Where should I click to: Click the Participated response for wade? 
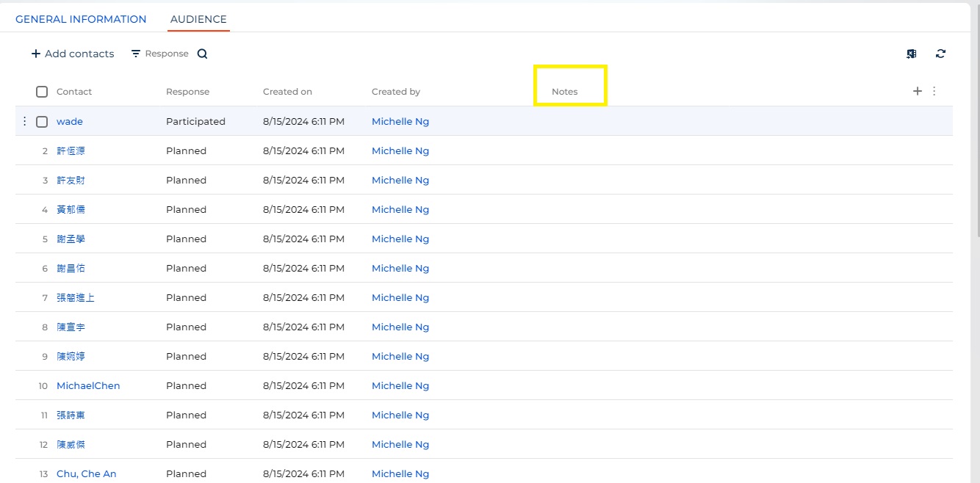(x=195, y=121)
